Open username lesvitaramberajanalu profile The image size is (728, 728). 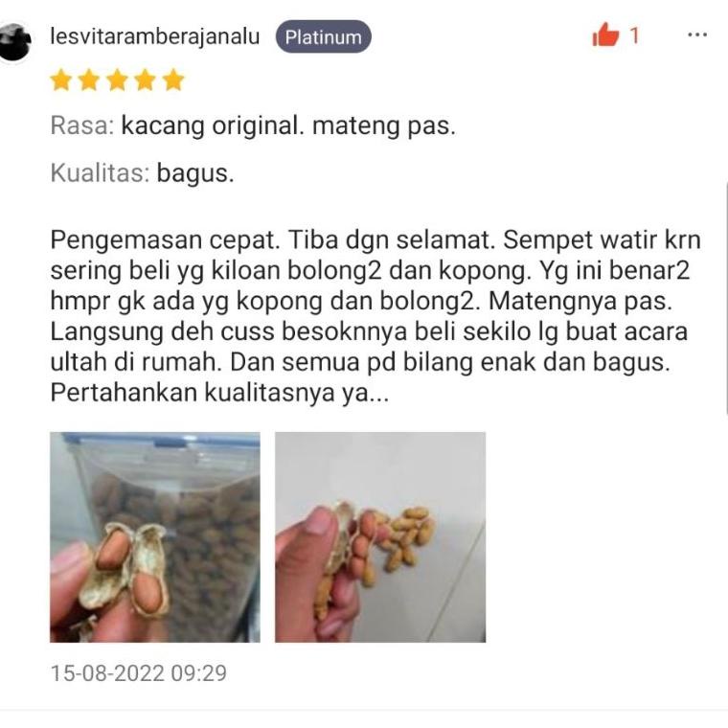click(x=154, y=36)
